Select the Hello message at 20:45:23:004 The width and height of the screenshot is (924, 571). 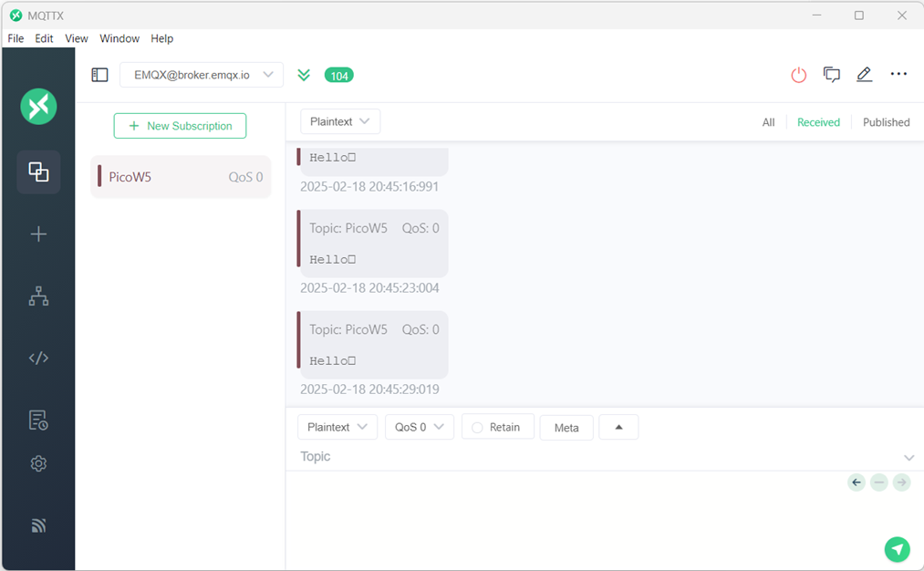click(374, 244)
